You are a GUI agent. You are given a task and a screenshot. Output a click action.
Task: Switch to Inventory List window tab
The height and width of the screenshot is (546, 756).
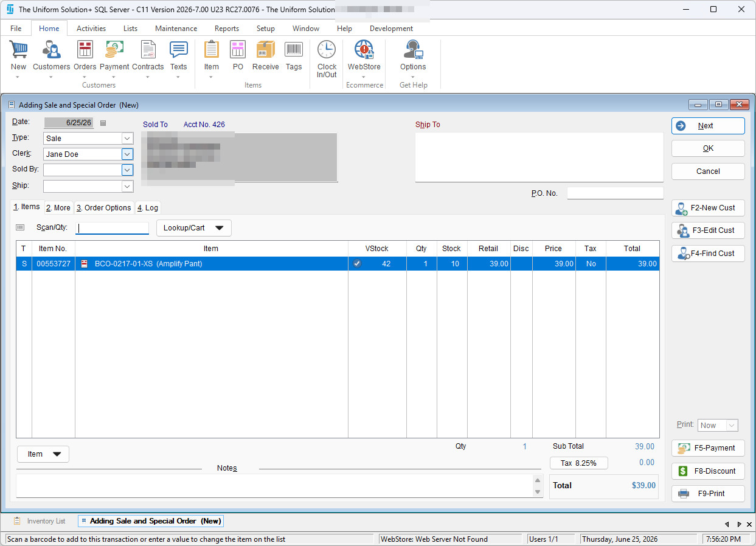pyautogui.click(x=40, y=521)
